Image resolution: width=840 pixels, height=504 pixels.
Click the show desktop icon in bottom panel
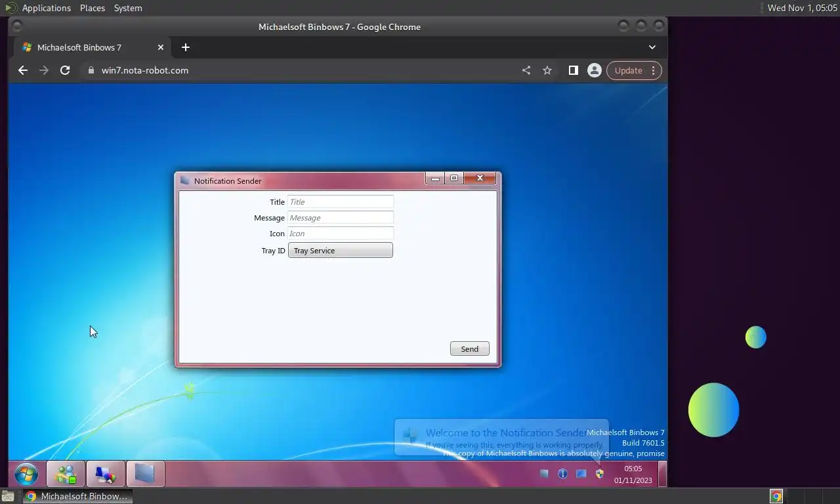pos(7,496)
